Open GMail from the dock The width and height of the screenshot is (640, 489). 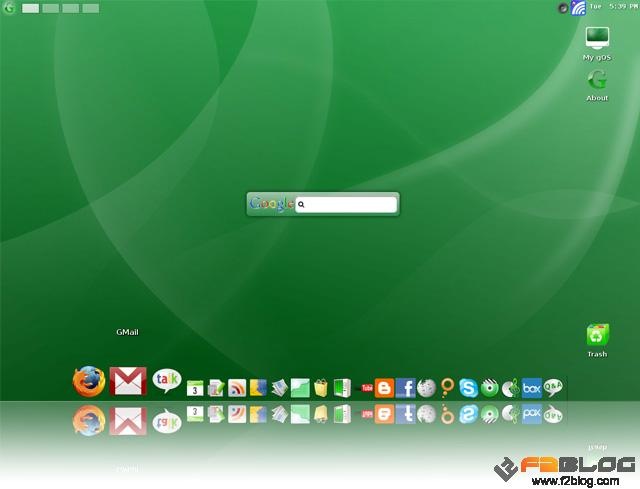pos(128,381)
